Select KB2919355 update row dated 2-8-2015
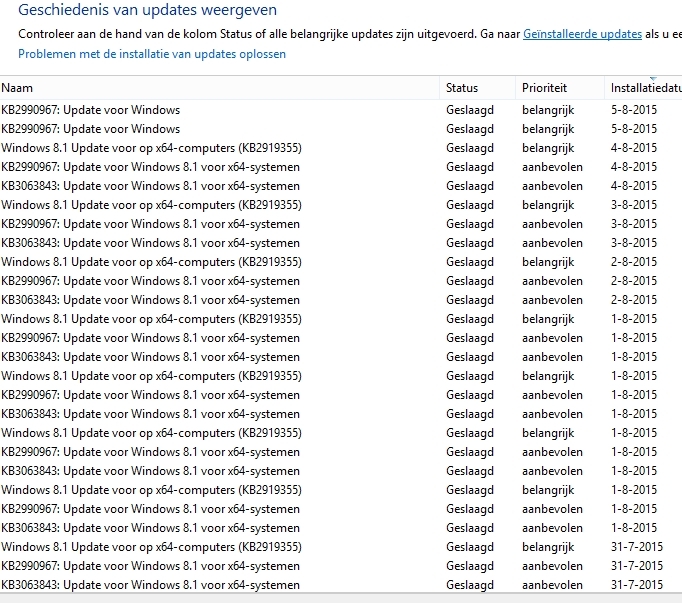Image resolution: width=682 pixels, height=603 pixels. click(341, 262)
